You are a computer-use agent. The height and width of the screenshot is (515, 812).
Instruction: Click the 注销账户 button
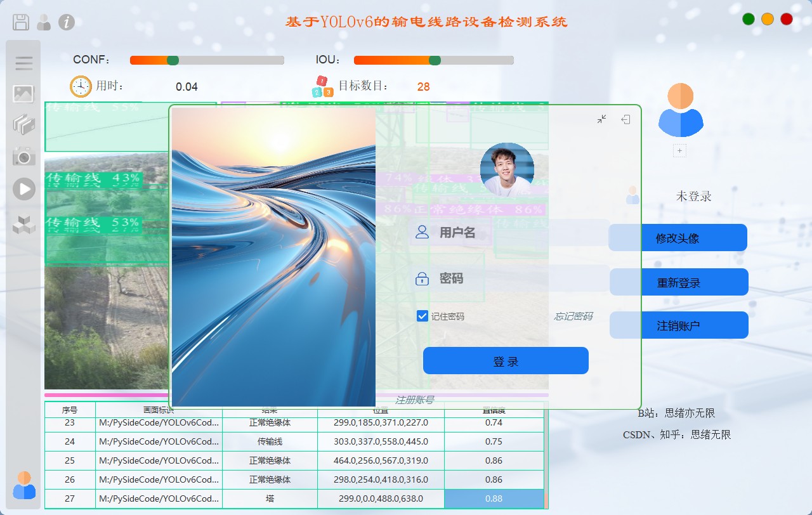[x=679, y=325]
